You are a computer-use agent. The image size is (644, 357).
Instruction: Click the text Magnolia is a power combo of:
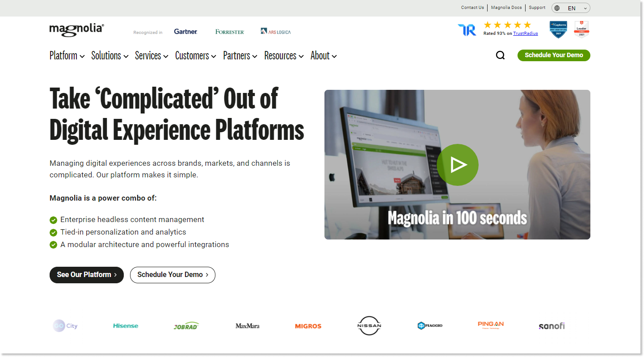pos(103,198)
